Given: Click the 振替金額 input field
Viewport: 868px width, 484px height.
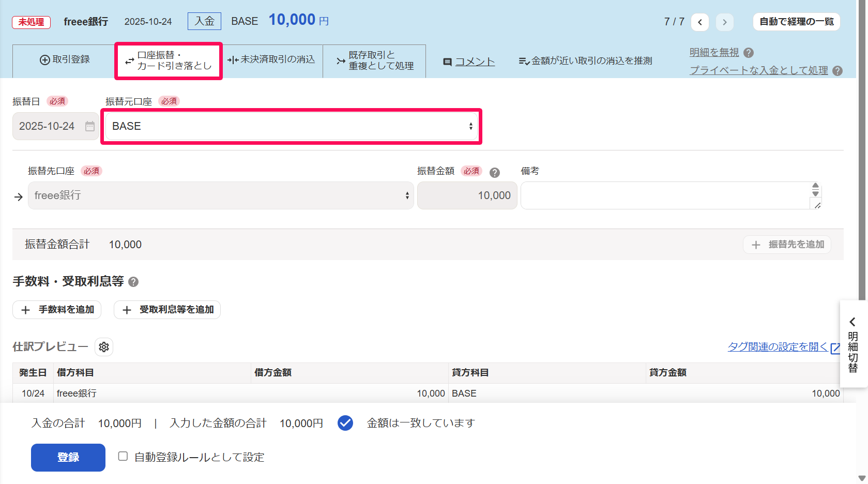Looking at the screenshot, I should click(467, 195).
